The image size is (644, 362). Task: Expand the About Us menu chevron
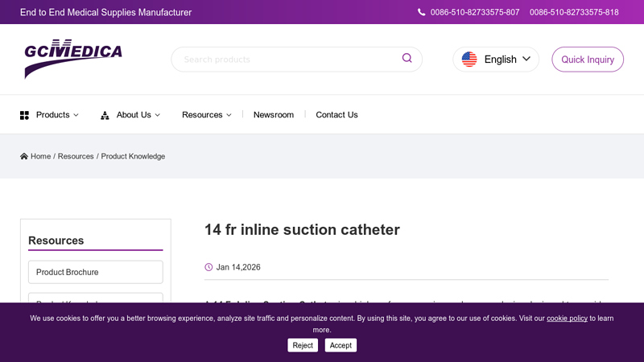click(x=158, y=115)
